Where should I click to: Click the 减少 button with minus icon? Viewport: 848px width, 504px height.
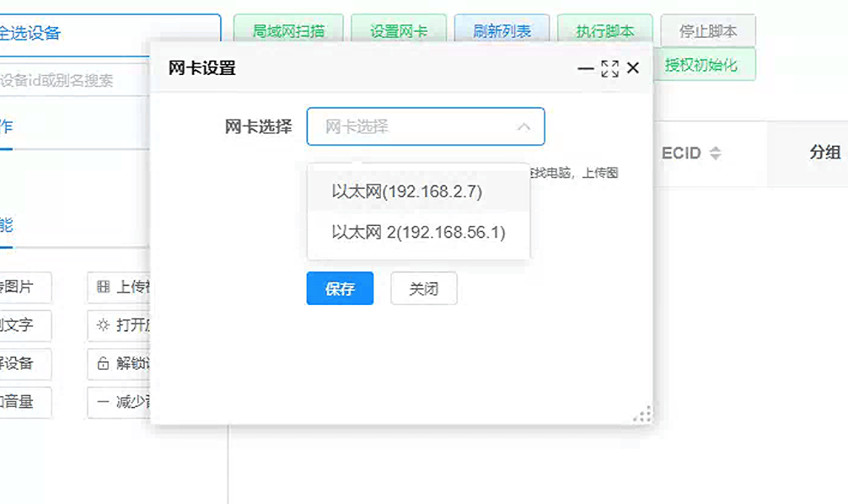pos(120,402)
